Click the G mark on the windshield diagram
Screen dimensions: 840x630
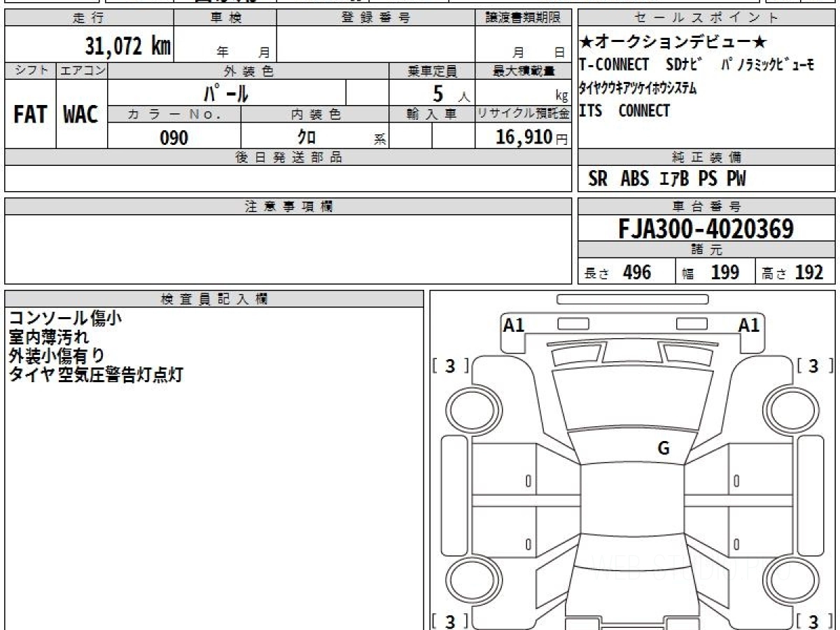(663, 449)
